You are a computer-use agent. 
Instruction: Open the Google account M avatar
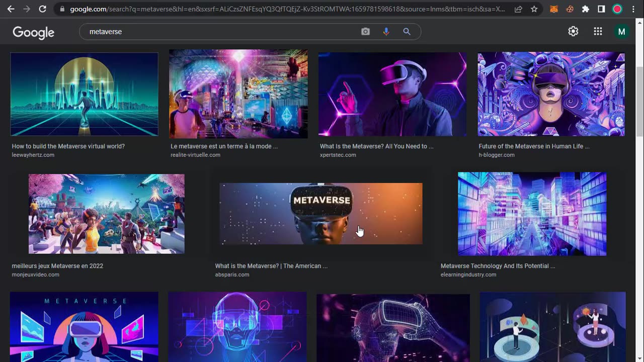[622, 32]
